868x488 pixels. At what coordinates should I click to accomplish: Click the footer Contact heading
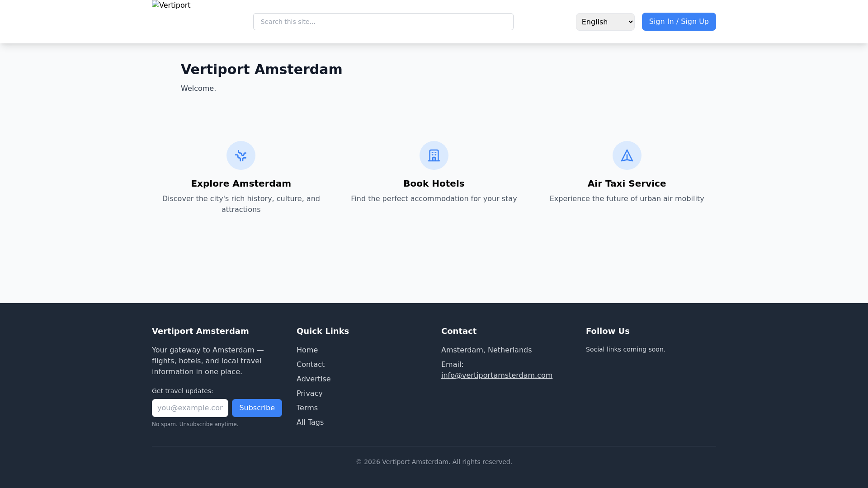[459, 331]
